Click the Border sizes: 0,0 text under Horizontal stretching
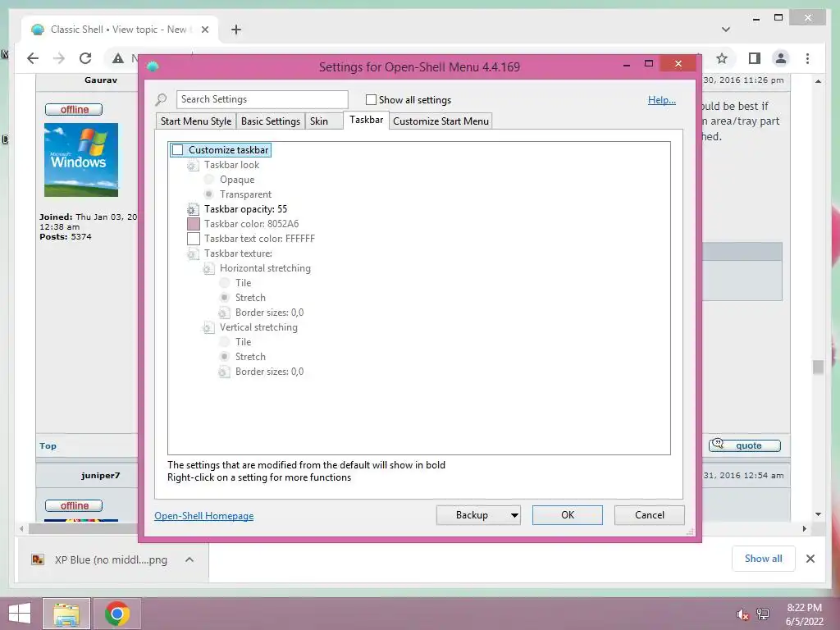The height and width of the screenshot is (630, 840). tap(269, 313)
